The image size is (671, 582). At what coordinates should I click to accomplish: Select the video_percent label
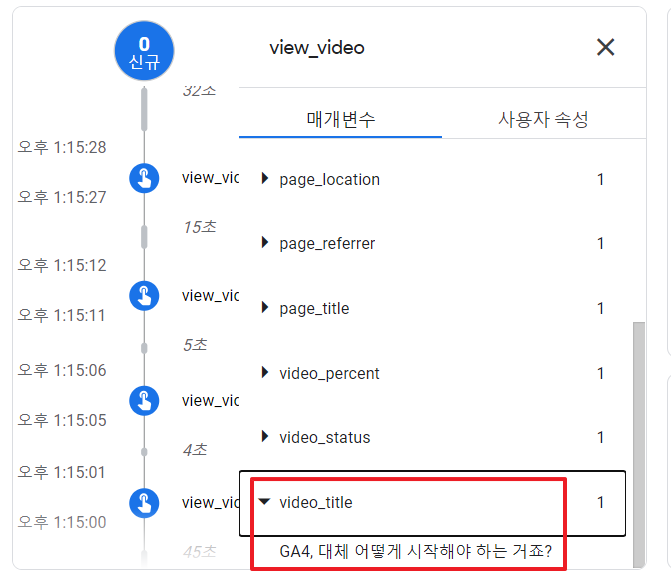point(329,374)
